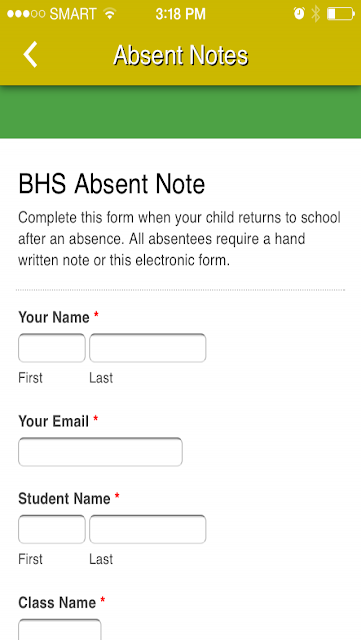The height and width of the screenshot is (640, 361).
Task: Tap the Class Name label
Action: [57, 602]
